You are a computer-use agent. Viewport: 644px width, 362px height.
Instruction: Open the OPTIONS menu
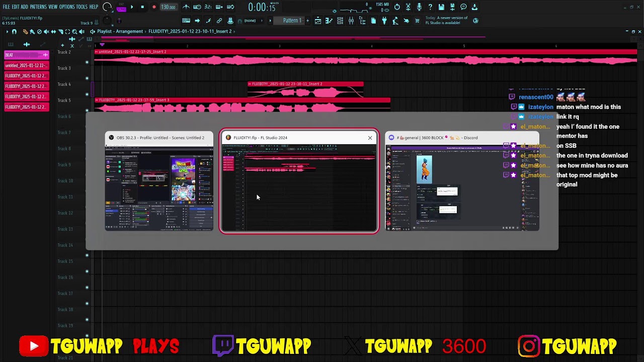(x=67, y=7)
